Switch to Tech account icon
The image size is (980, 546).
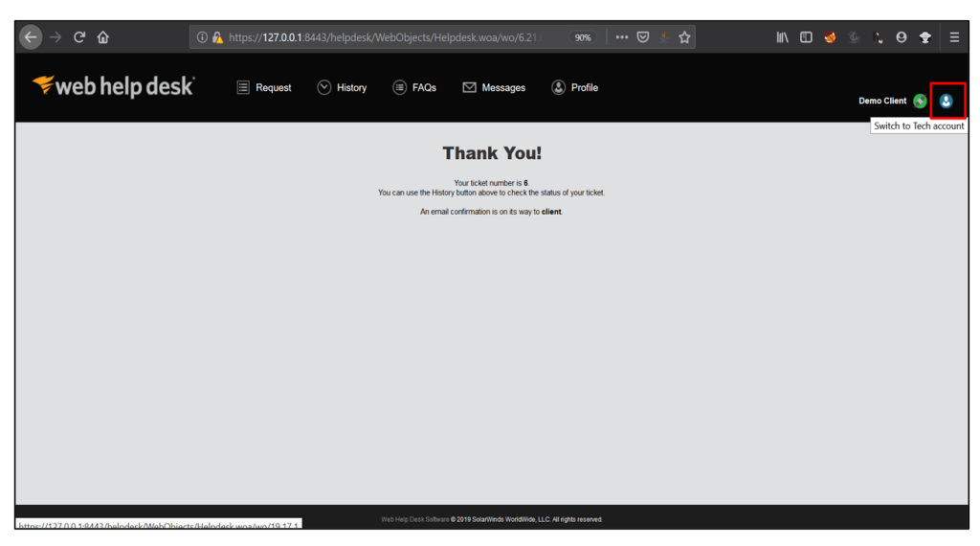(946, 101)
